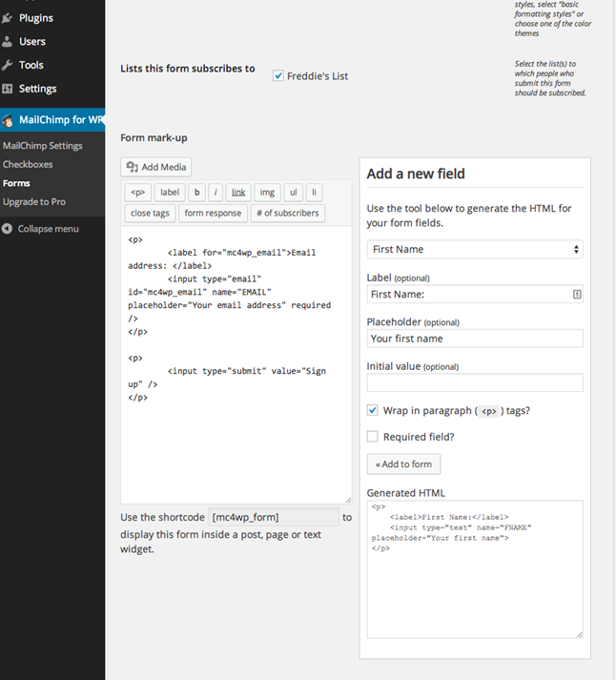Click the Plugins icon in sidebar
616x680 pixels.
point(7,18)
